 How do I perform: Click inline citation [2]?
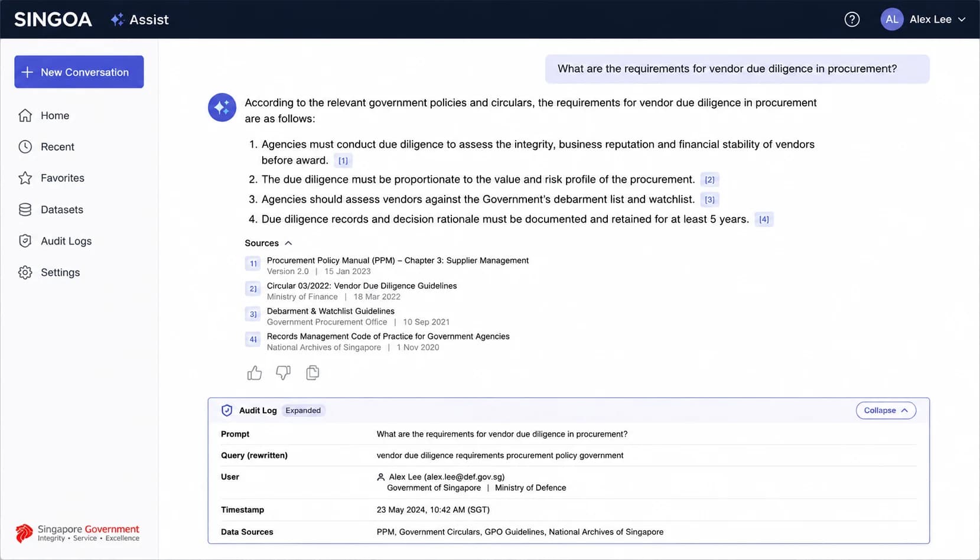click(x=709, y=180)
